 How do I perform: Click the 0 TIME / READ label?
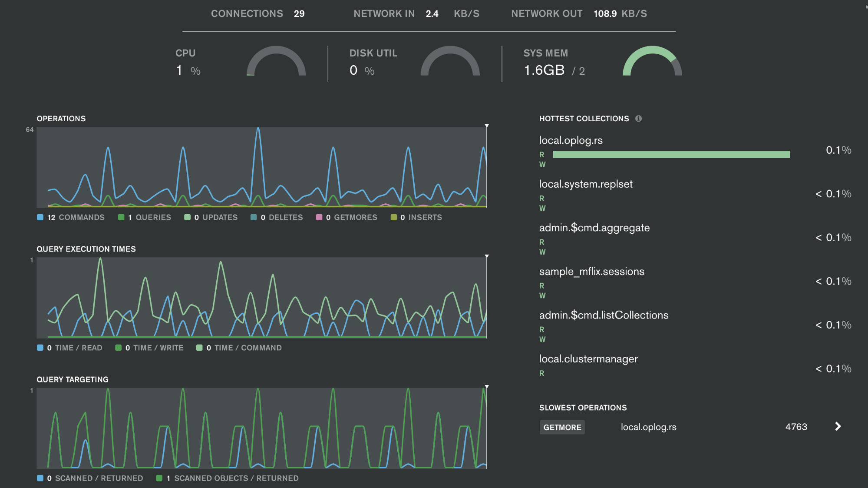coord(75,348)
